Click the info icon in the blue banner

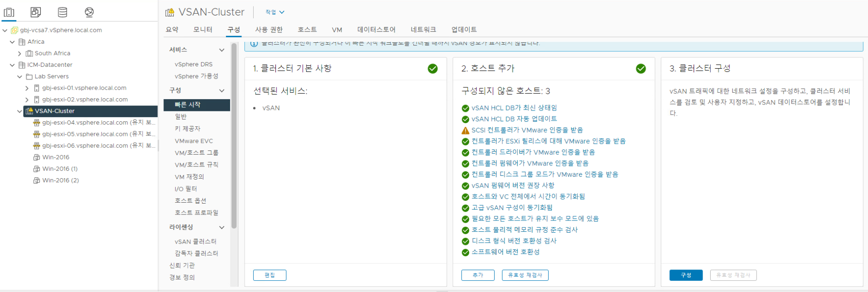254,43
